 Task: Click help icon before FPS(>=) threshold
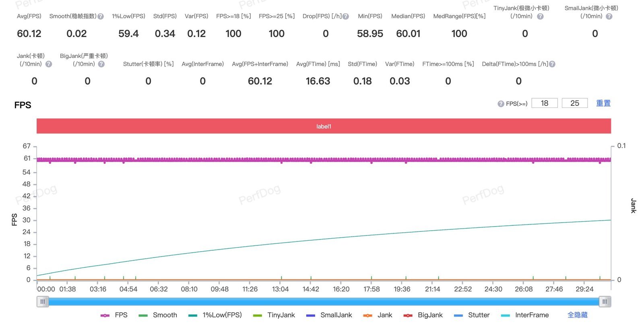pos(501,104)
